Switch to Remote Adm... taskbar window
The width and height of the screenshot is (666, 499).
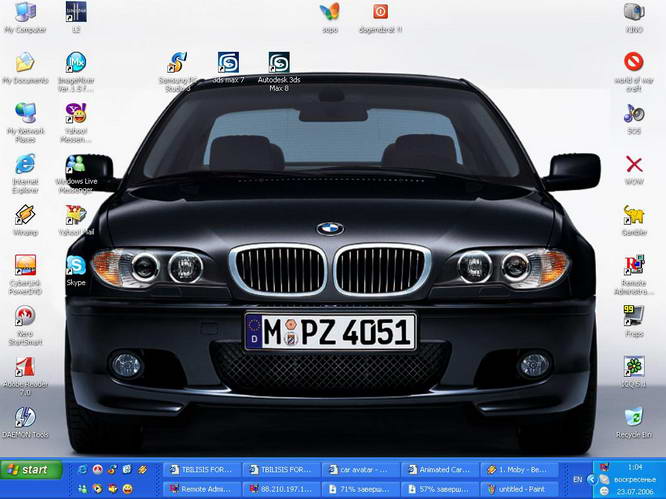coord(201,489)
